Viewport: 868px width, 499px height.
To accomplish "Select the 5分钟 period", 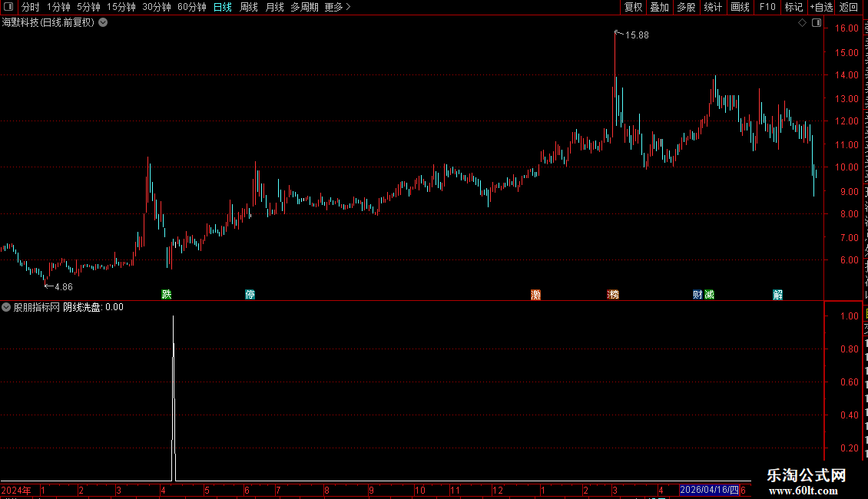I will (88, 7).
